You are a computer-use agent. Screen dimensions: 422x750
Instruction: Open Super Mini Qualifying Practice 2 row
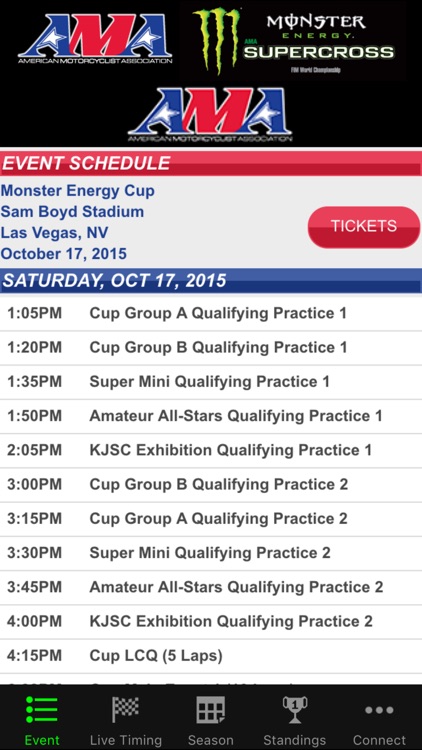[211, 553]
